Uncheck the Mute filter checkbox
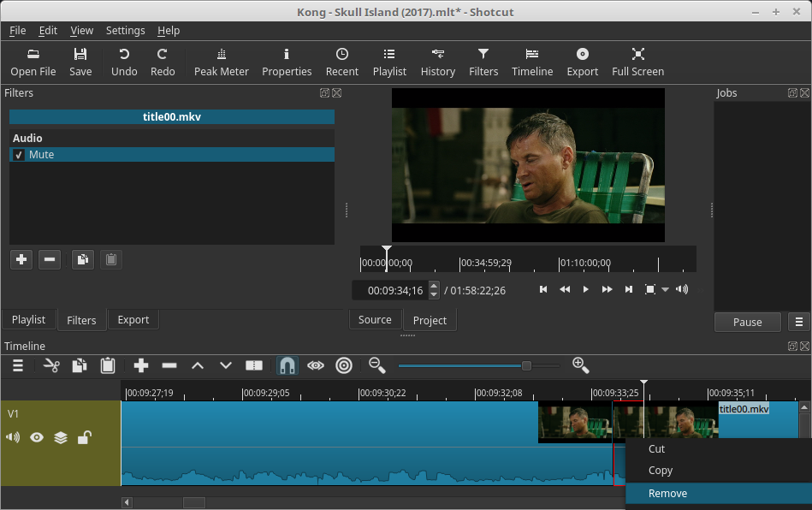This screenshot has height=510, width=812. pos(19,155)
